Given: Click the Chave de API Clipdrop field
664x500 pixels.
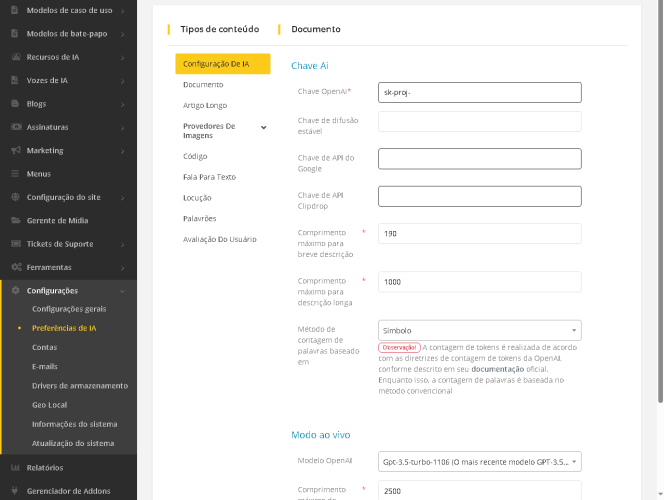Looking at the screenshot, I should [x=479, y=196].
